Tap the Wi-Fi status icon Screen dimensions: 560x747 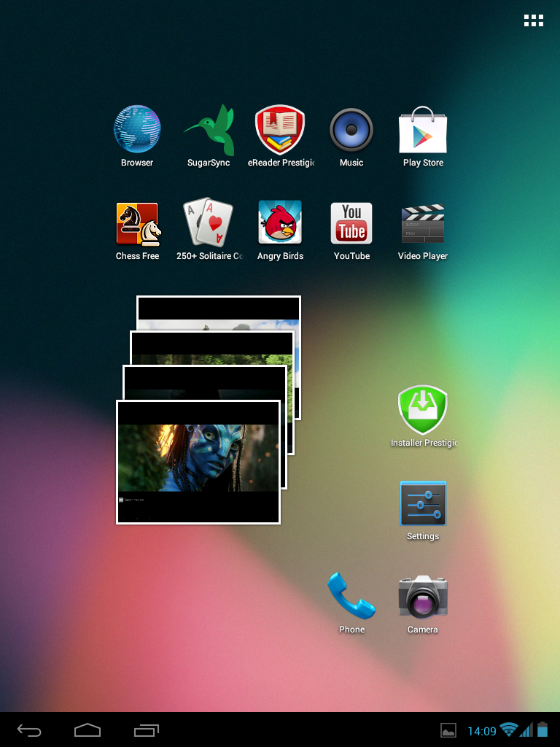pyautogui.click(x=509, y=729)
